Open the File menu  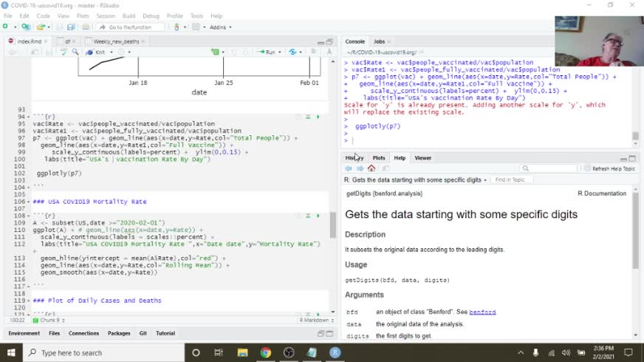tap(8, 16)
